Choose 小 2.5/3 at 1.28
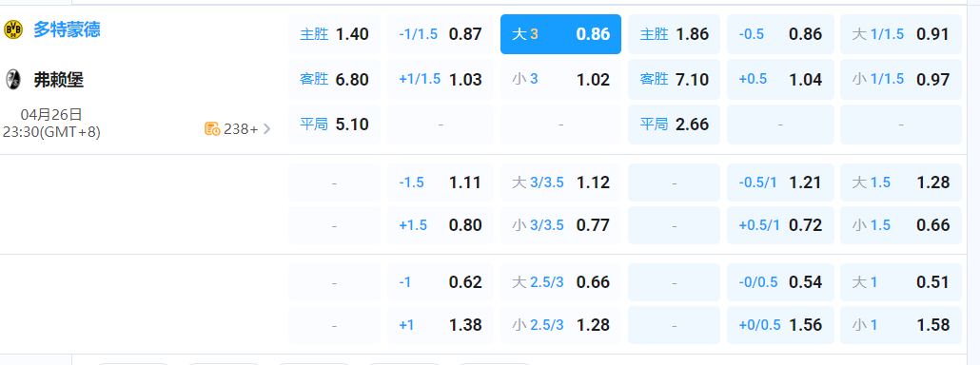Viewport: 980px width, 365px height. [x=560, y=325]
